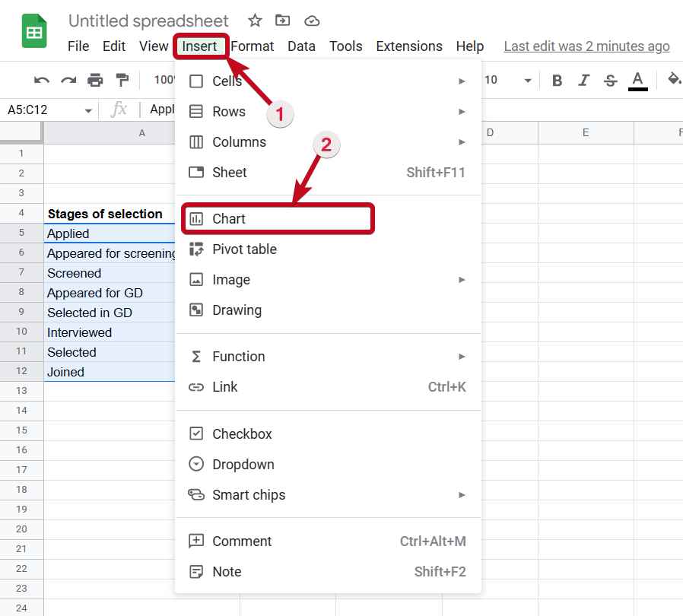Insert a Note
The height and width of the screenshot is (616, 683).
tap(328, 572)
